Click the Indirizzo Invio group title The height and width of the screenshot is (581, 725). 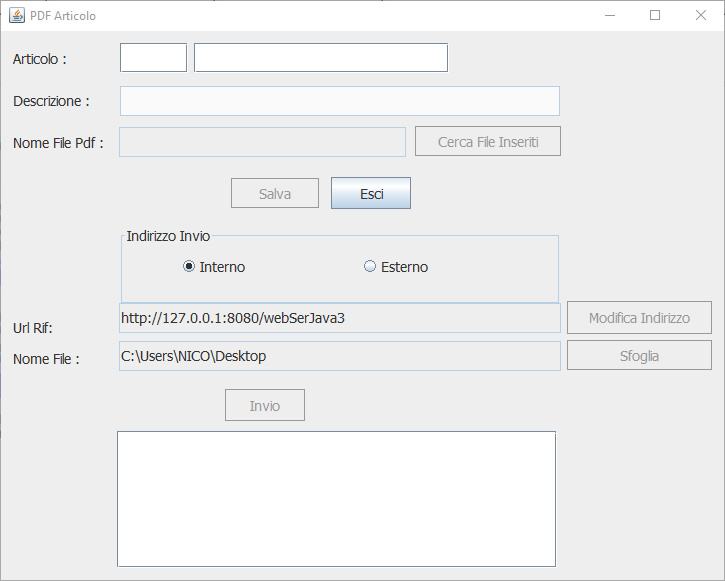[x=168, y=236]
